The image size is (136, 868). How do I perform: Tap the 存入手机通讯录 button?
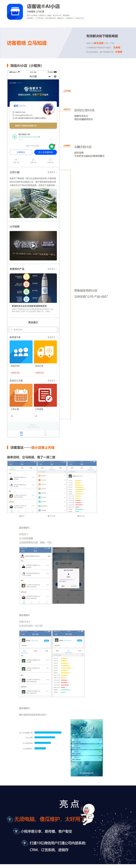tap(46, 152)
